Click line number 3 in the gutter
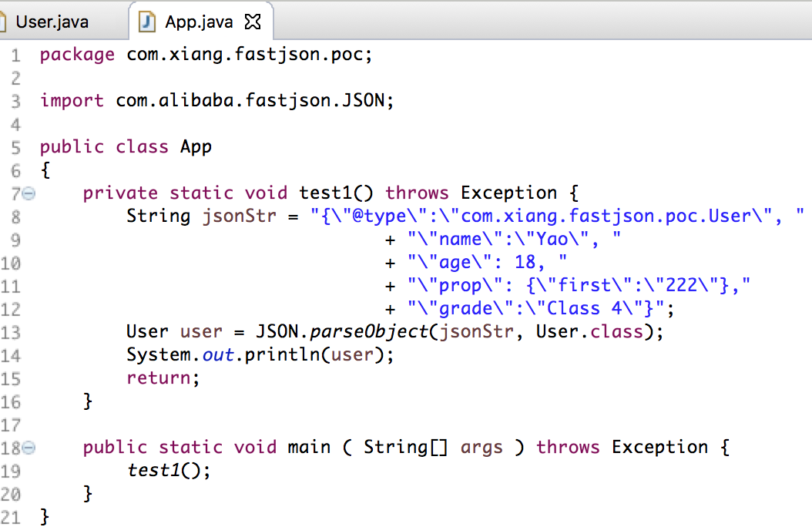 click(x=15, y=101)
